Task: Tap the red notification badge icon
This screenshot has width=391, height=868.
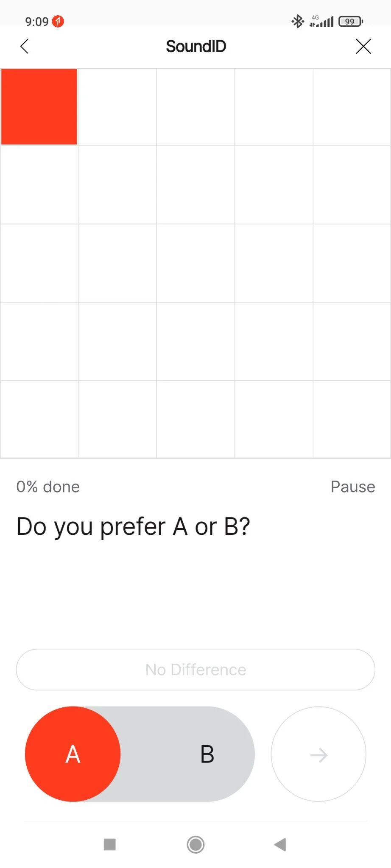Action: (58, 21)
